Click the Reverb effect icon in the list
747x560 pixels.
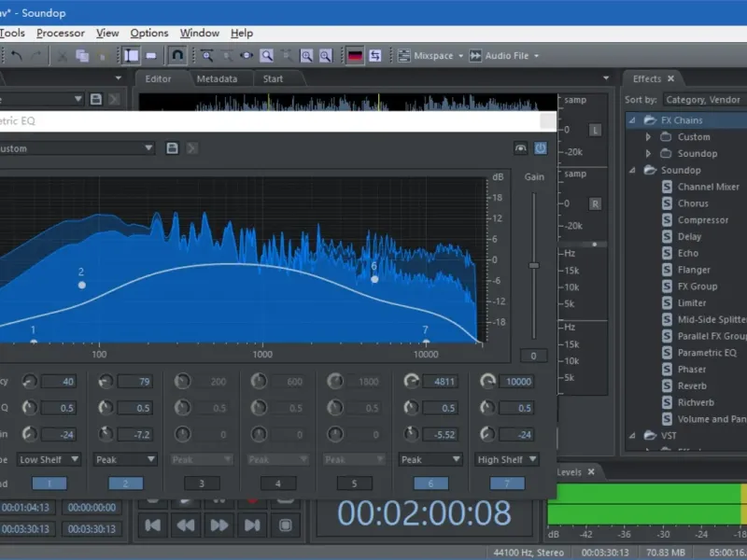(x=667, y=385)
